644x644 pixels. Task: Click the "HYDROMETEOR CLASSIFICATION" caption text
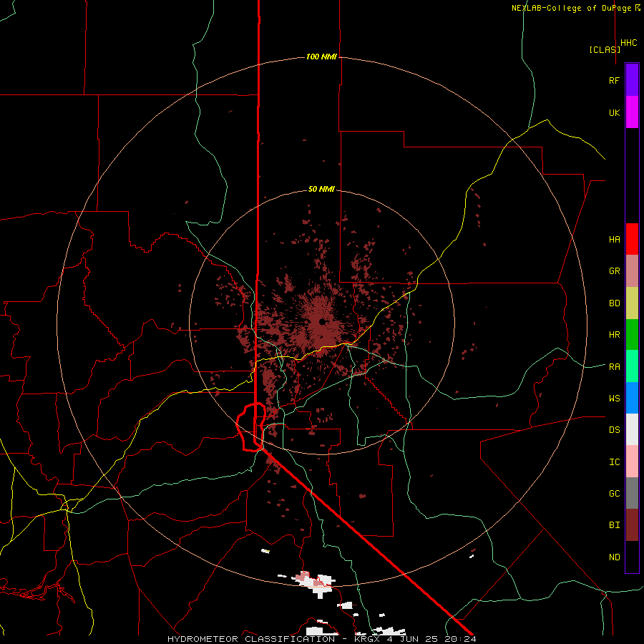(251, 639)
